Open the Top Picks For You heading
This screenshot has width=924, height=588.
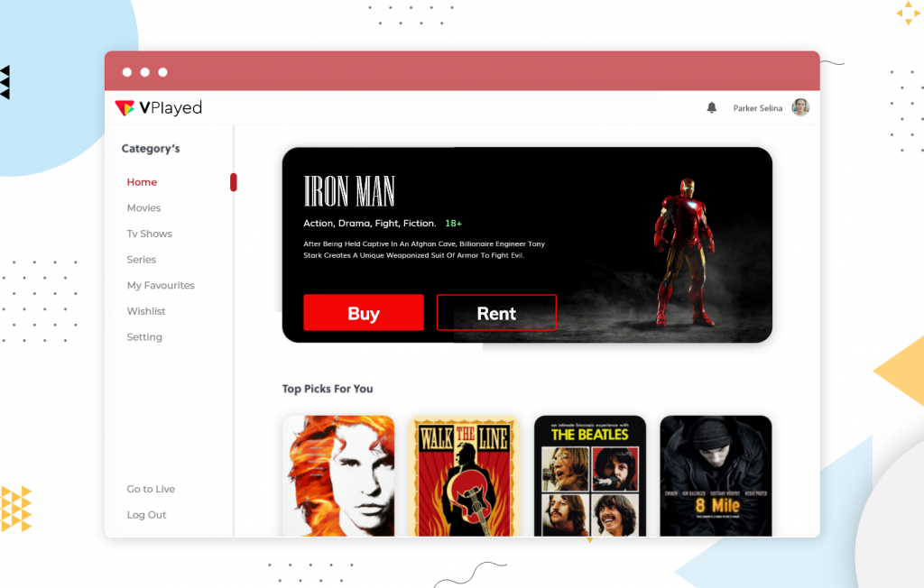(328, 388)
